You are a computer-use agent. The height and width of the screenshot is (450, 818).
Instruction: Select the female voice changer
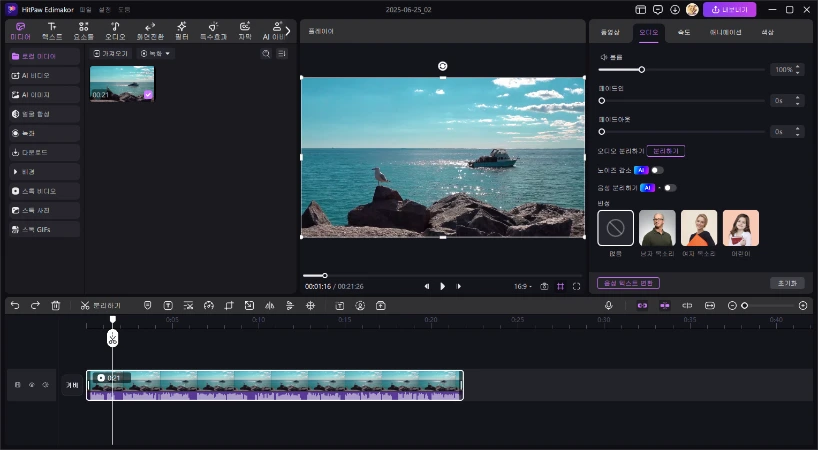coord(699,228)
